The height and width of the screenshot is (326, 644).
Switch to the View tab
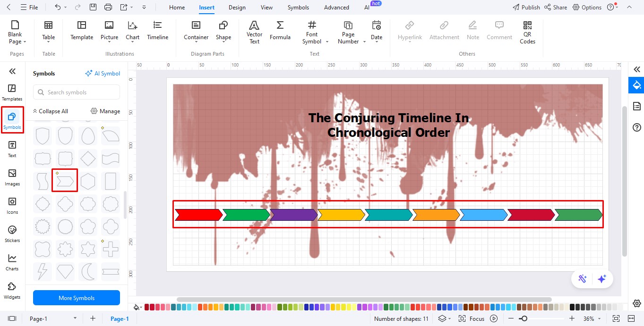266,8
